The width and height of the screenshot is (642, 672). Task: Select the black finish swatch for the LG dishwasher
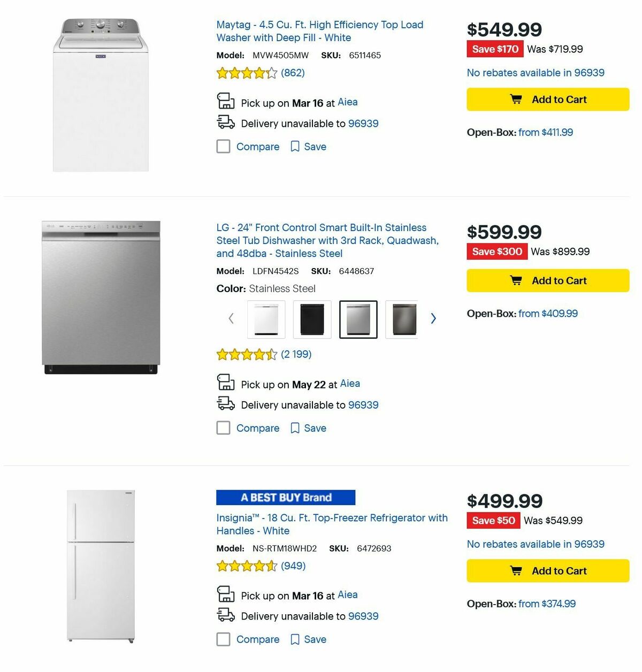311,319
